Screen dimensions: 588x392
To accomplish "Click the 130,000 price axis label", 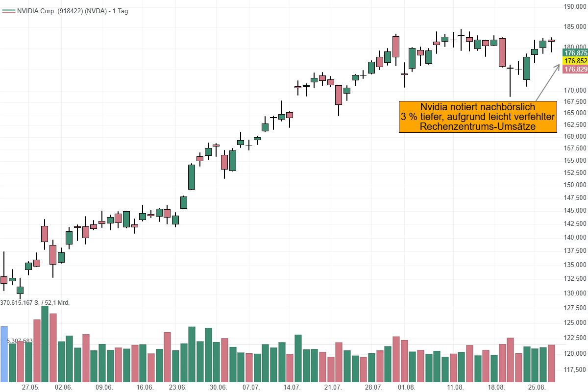I will (575, 293).
